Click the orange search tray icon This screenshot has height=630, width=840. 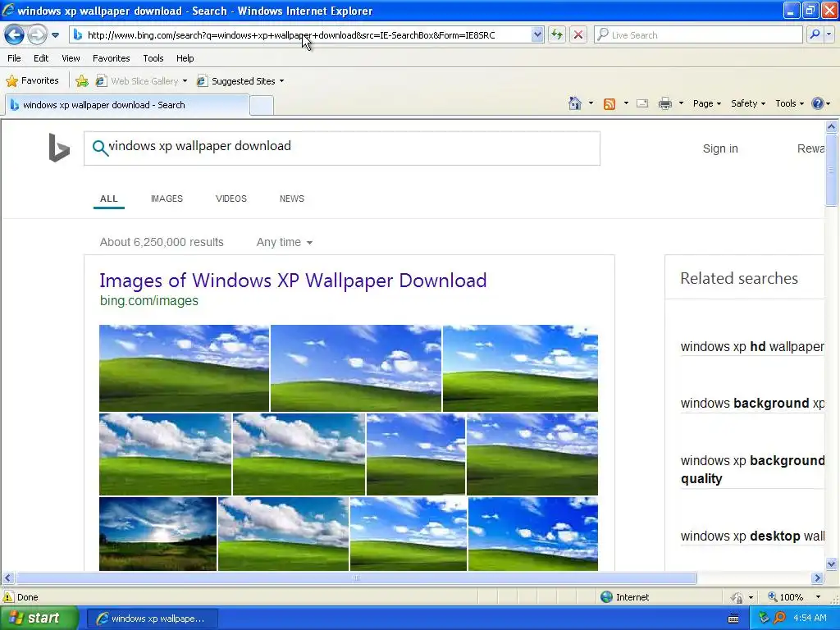coord(779,618)
